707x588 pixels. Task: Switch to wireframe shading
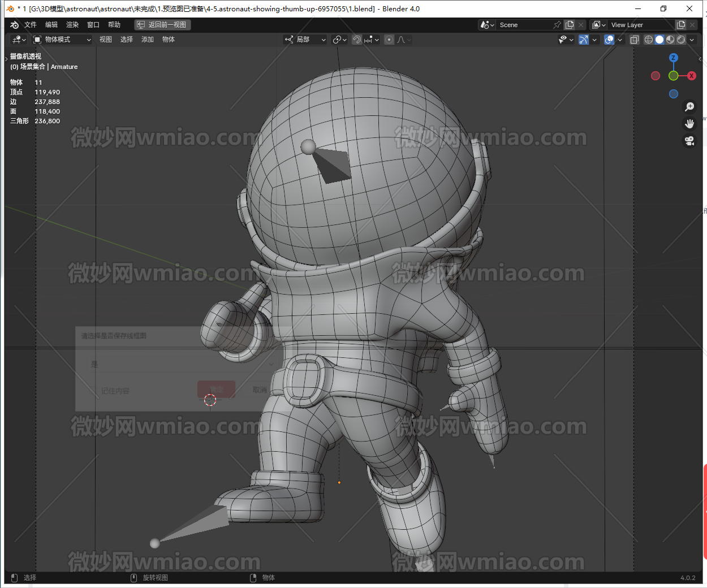(649, 40)
